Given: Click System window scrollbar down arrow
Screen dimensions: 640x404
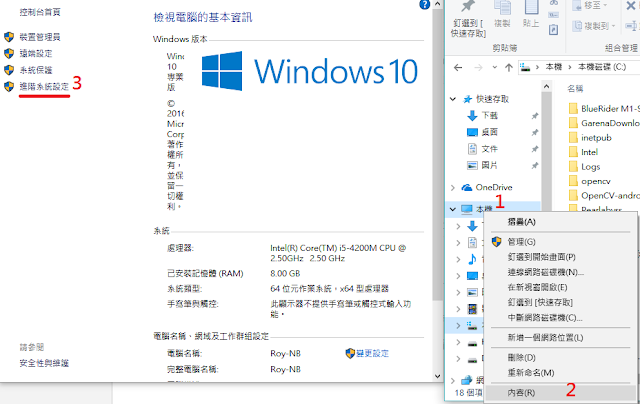Looking at the screenshot, I should tap(438, 376).
